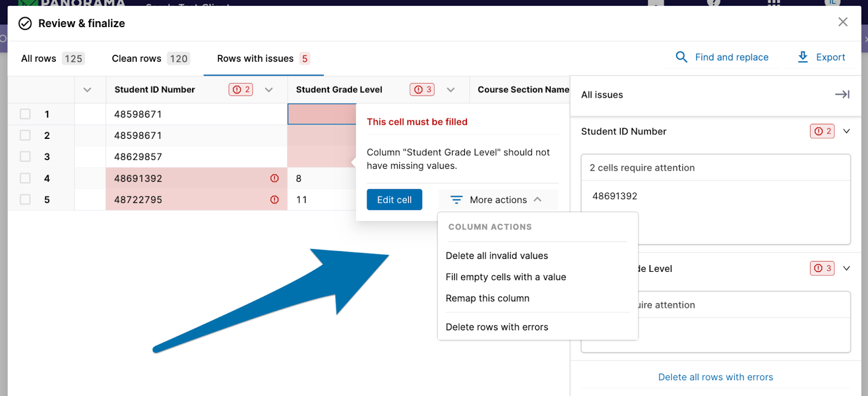Choose Delete rows with errors
This screenshot has height=396, width=868.
pos(497,327)
